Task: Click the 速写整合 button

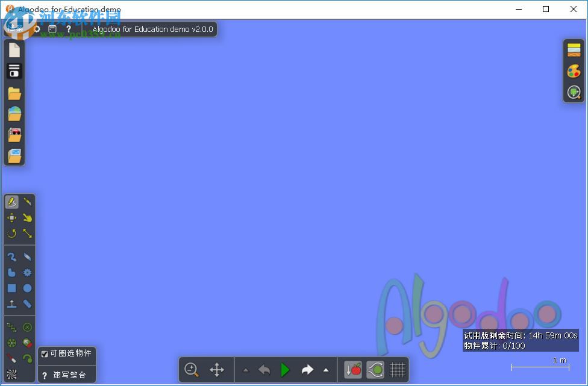Action: click(66, 375)
